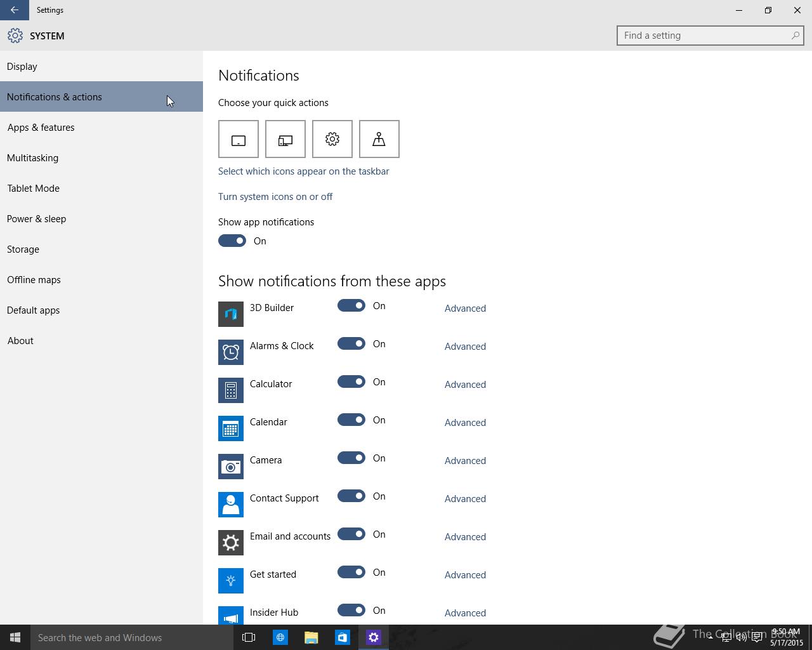Launch the browser globe icon on taskbar
812x650 pixels.
pos(280,637)
